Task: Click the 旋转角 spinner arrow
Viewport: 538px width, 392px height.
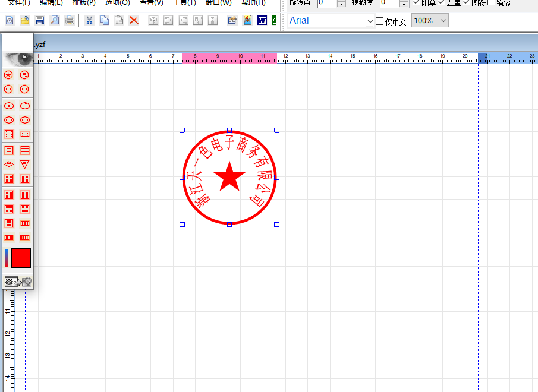Action: coord(341,4)
